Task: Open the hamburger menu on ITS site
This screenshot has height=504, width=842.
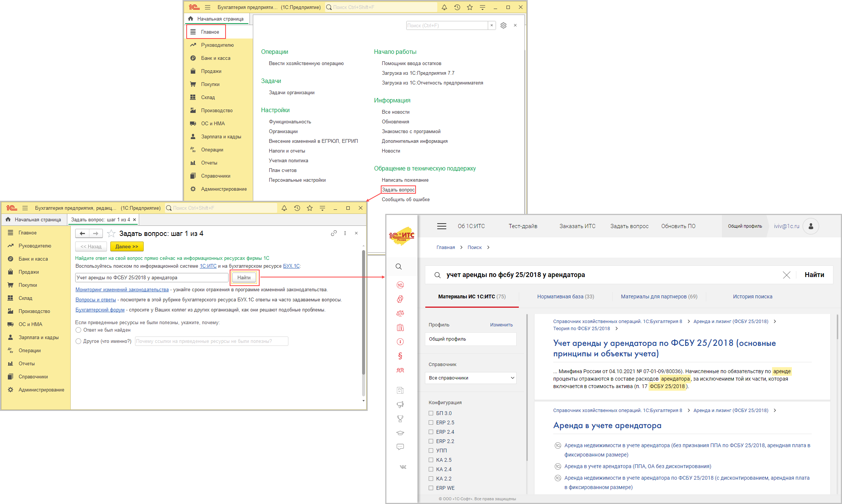Action: point(442,226)
